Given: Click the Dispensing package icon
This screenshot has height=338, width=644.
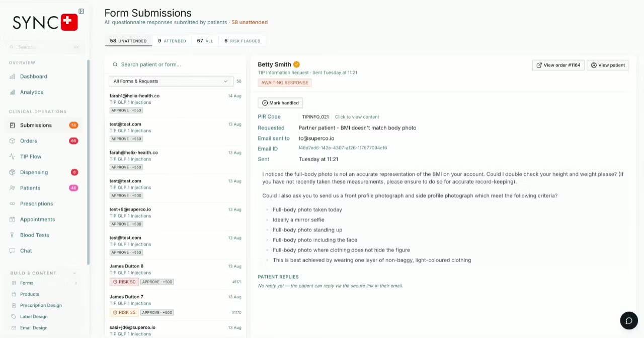Looking at the screenshot, I should [x=13, y=172].
